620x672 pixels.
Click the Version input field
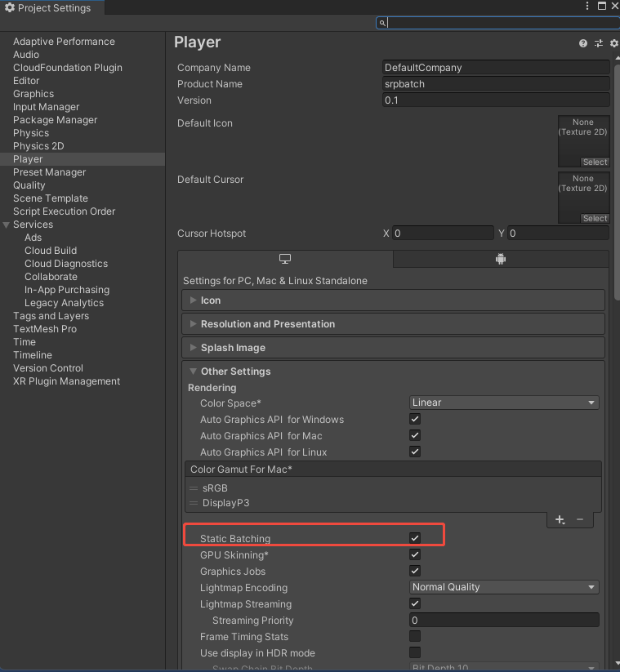point(496,100)
